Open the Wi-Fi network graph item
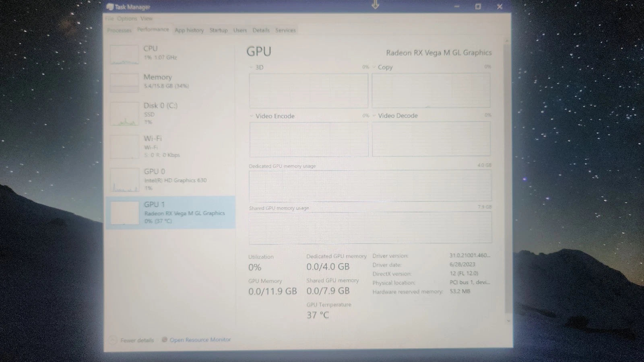This screenshot has height=362, width=644. 124,147
